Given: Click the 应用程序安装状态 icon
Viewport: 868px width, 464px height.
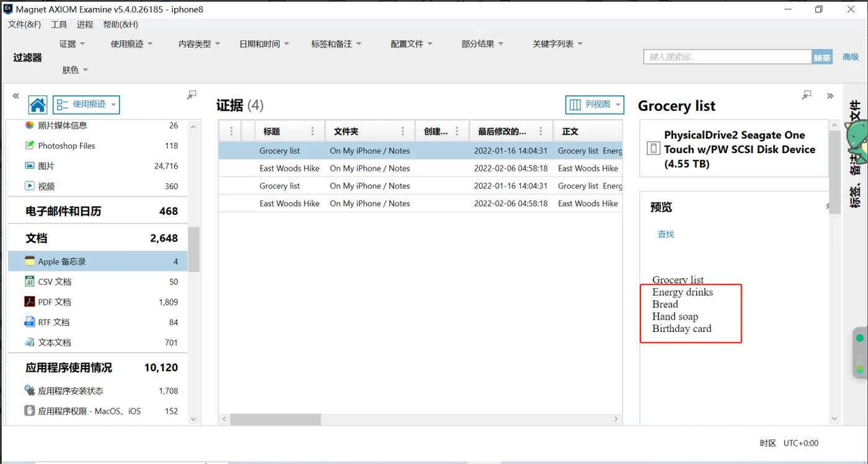Looking at the screenshot, I should pyautogui.click(x=29, y=390).
